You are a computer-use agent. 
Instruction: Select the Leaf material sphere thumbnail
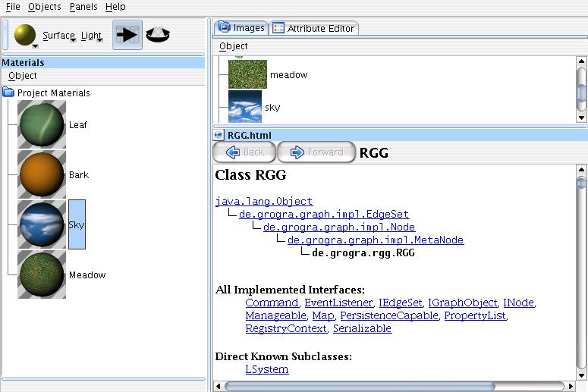(x=42, y=124)
